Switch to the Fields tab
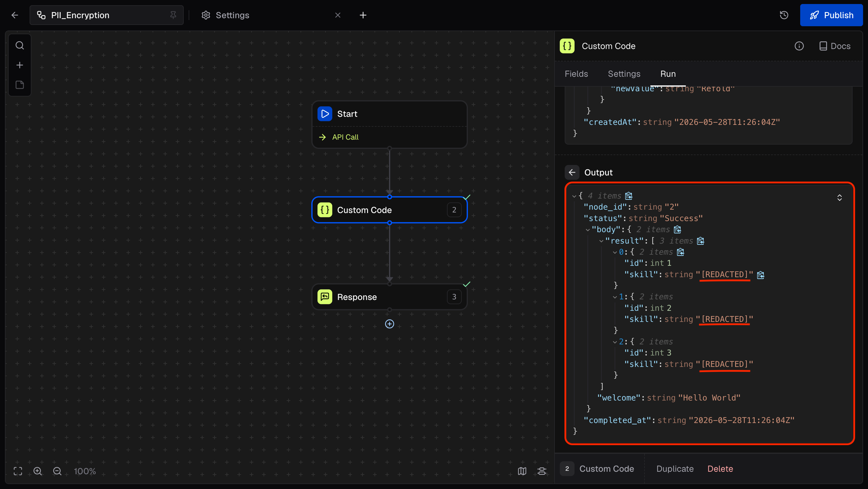The height and width of the screenshot is (489, 868). tap(576, 74)
